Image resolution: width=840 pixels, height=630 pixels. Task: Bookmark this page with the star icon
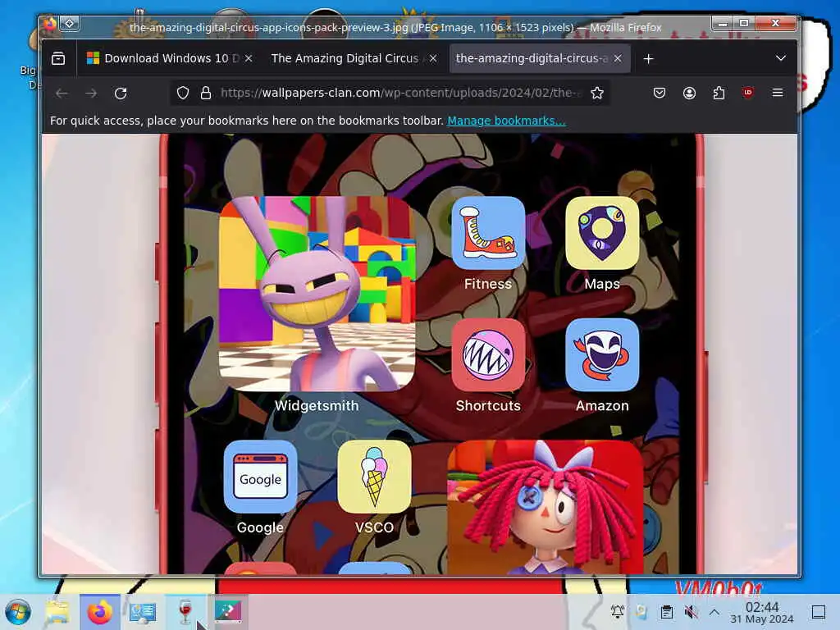click(x=597, y=94)
